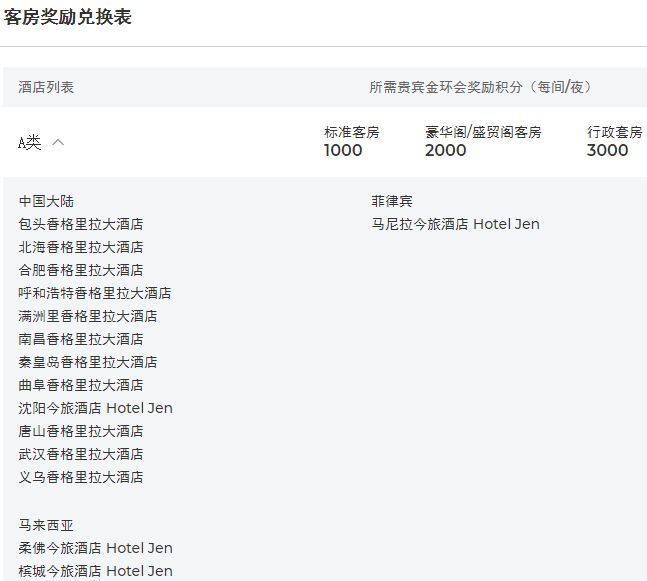Select 义乌香格里拉大酒店 in the list
This screenshot has width=647, height=581.
tap(81, 477)
